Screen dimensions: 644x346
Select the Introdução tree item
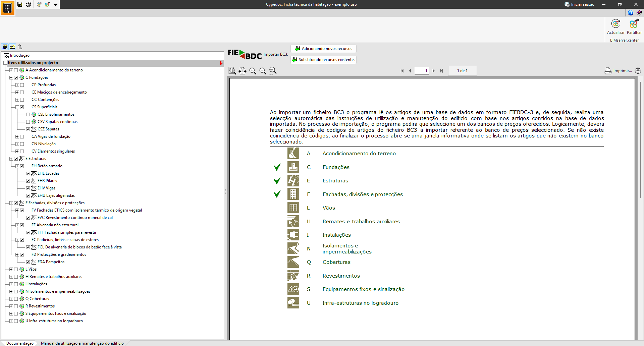(19, 56)
